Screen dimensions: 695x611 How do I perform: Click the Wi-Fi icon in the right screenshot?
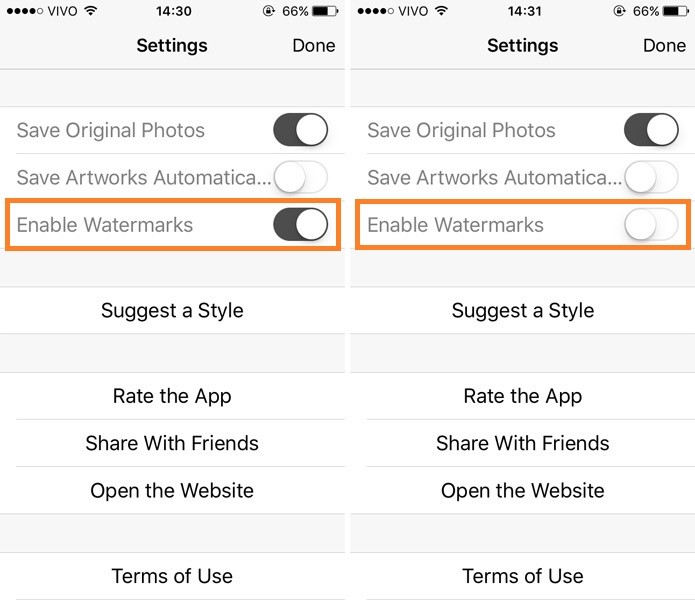442,12
